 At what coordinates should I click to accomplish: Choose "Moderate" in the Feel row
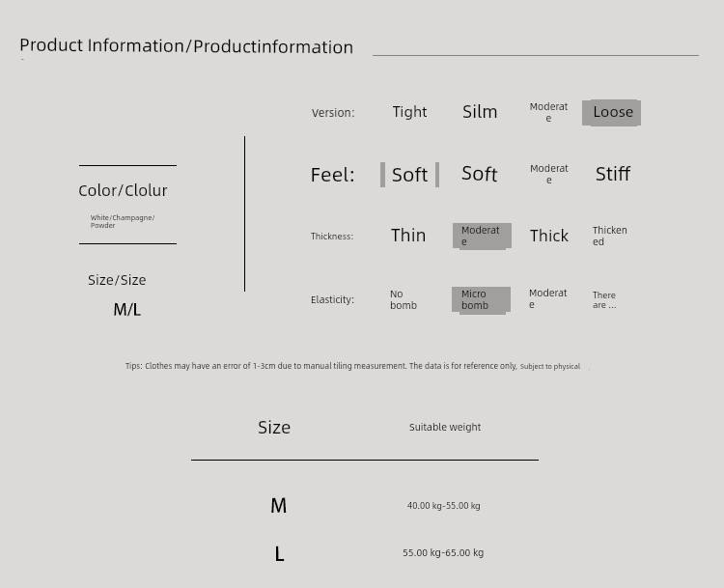548,174
